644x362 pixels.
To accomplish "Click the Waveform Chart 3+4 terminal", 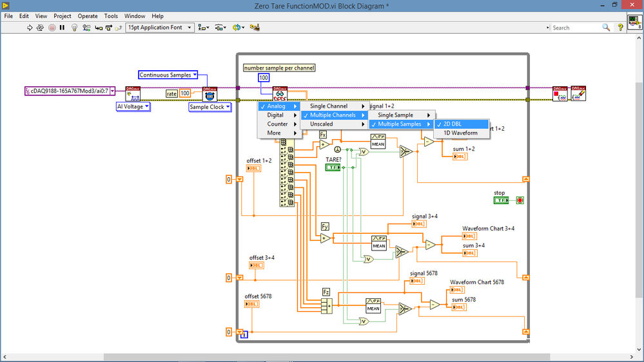I will tap(469, 236).
